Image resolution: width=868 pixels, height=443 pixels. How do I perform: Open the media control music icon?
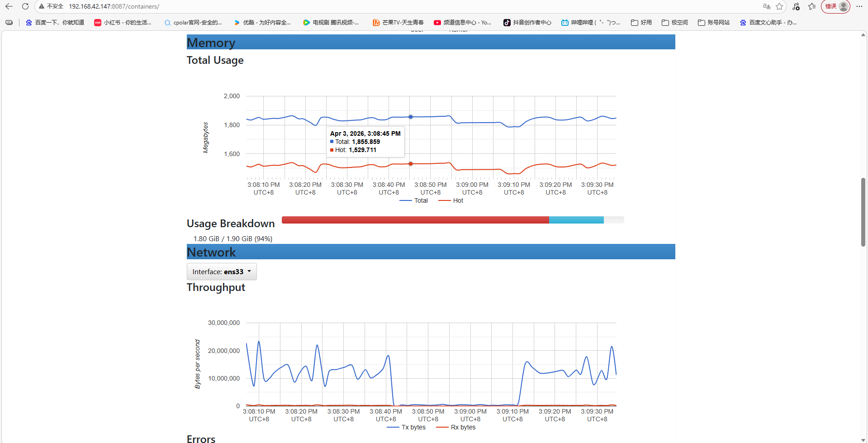pyautogui.click(x=796, y=6)
